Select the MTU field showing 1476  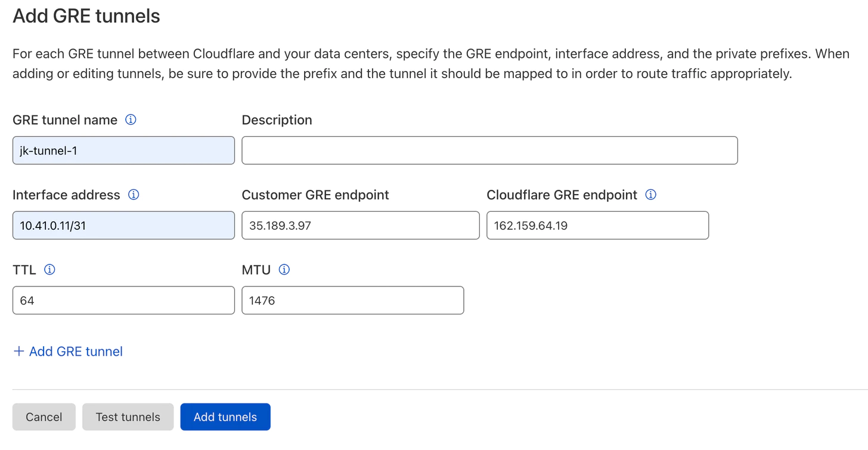point(352,300)
